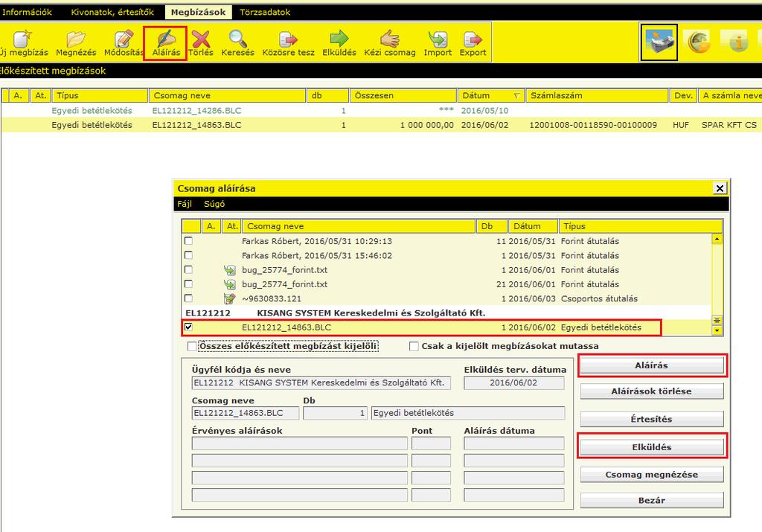Click the Db header in dialog list
Screen dimensions: 762x532
point(492,226)
